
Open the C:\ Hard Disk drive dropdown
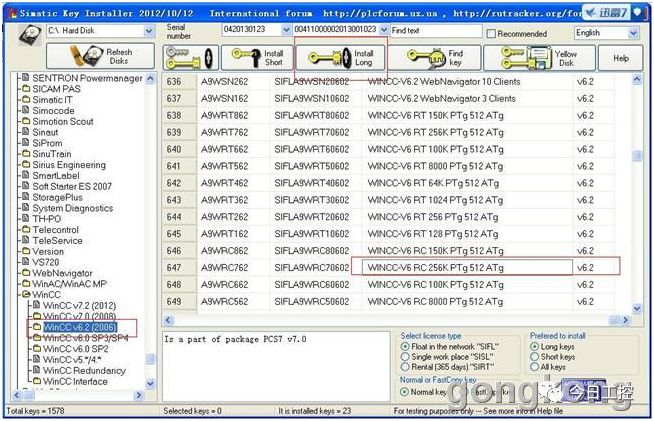149,31
